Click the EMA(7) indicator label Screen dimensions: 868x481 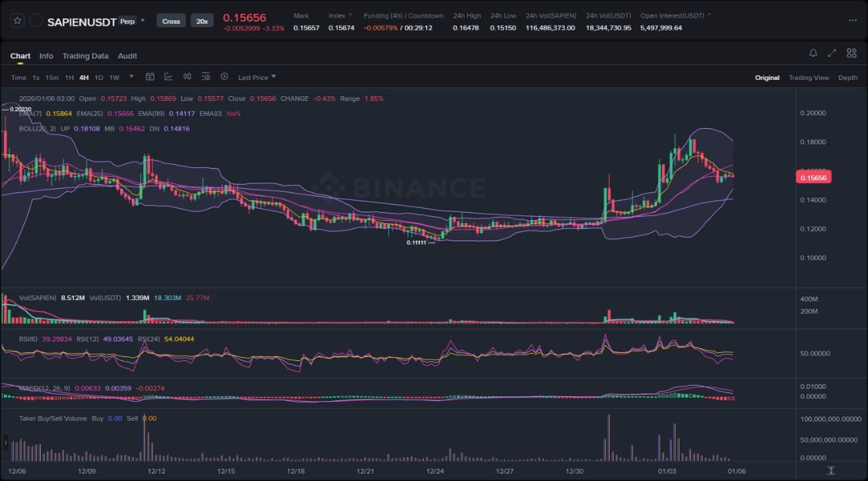click(x=31, y=114)
